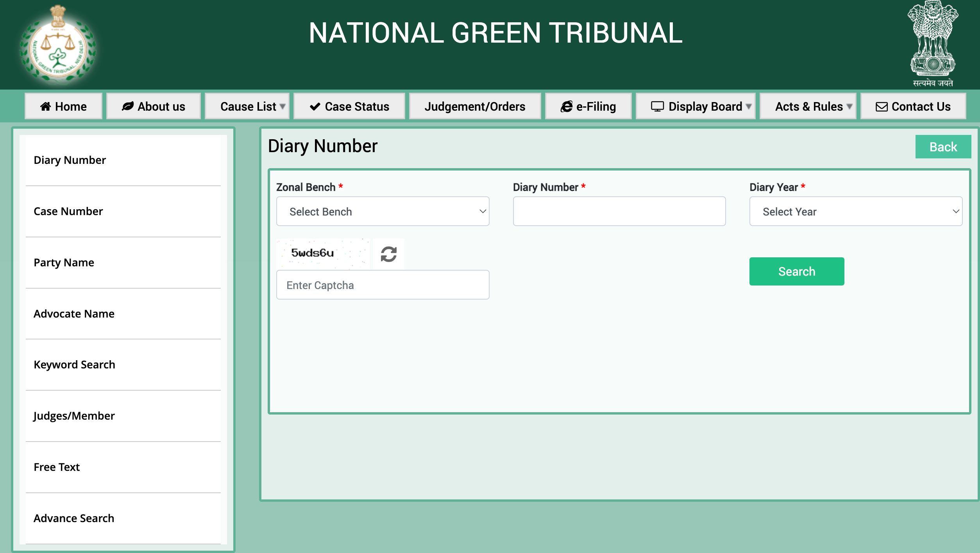Click the Back button
Image resolution: width=980 pixels, height=553 pixels.
[x=942, y=147]
